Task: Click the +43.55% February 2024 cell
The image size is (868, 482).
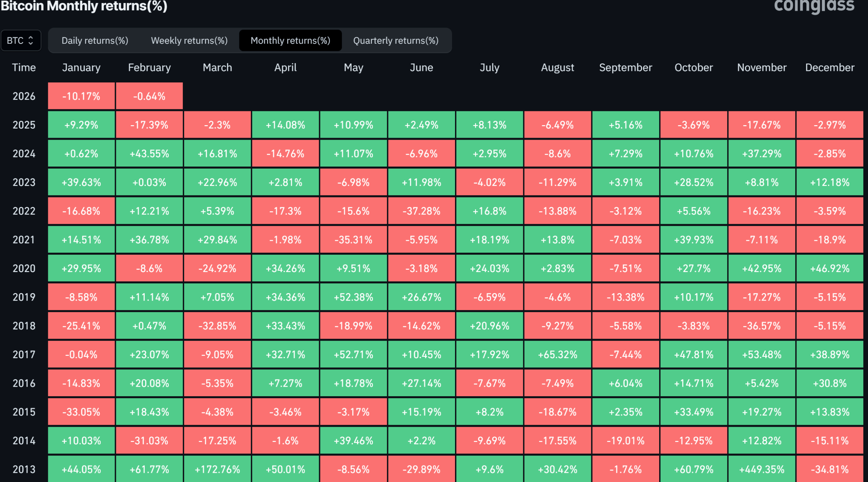Action: (x=149, y=153)
